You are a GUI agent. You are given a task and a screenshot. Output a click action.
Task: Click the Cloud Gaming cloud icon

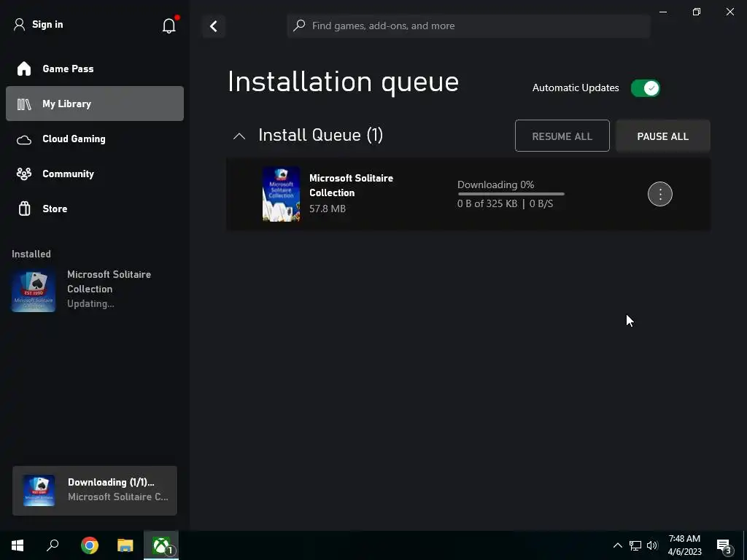[x=24, y=139]
